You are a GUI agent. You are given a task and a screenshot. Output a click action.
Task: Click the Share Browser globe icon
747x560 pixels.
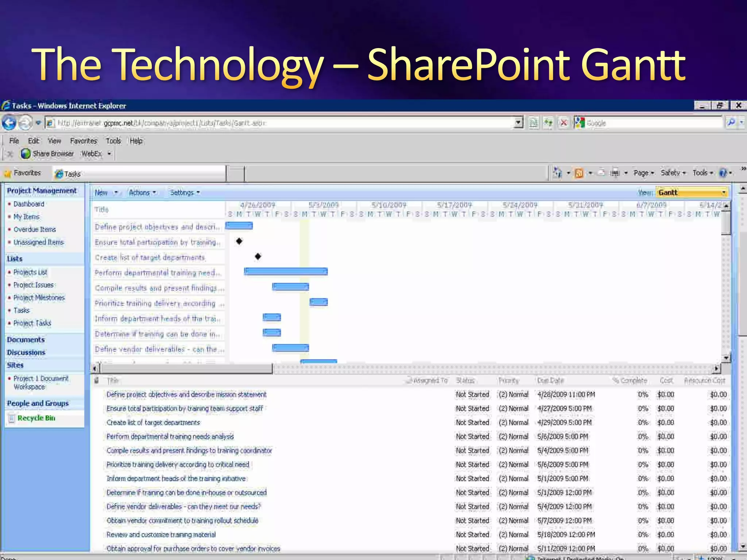coord(26,154)
